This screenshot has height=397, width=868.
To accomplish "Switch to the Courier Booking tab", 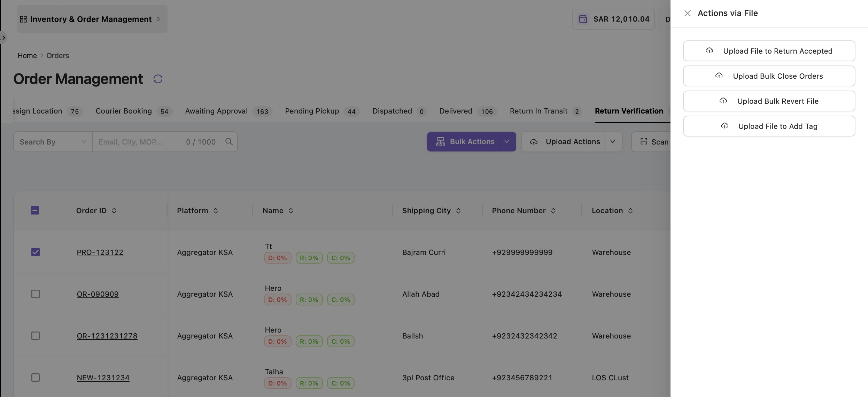I will click(134, 111).
